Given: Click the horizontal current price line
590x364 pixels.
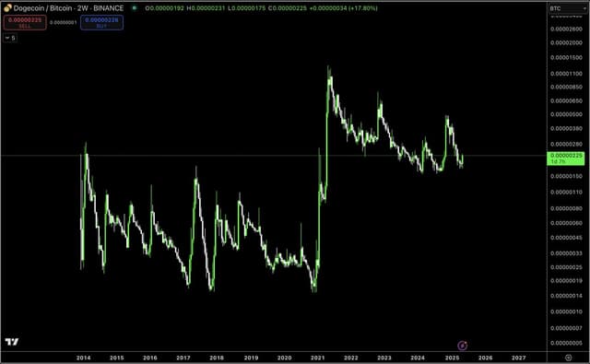Looking at the screenshot, I should pos(274,156).
